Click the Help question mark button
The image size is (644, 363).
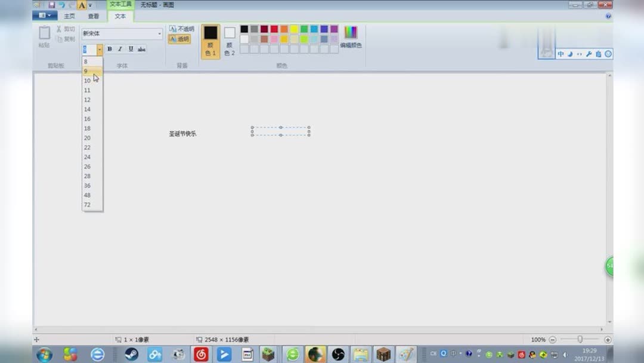click(608, 16)
